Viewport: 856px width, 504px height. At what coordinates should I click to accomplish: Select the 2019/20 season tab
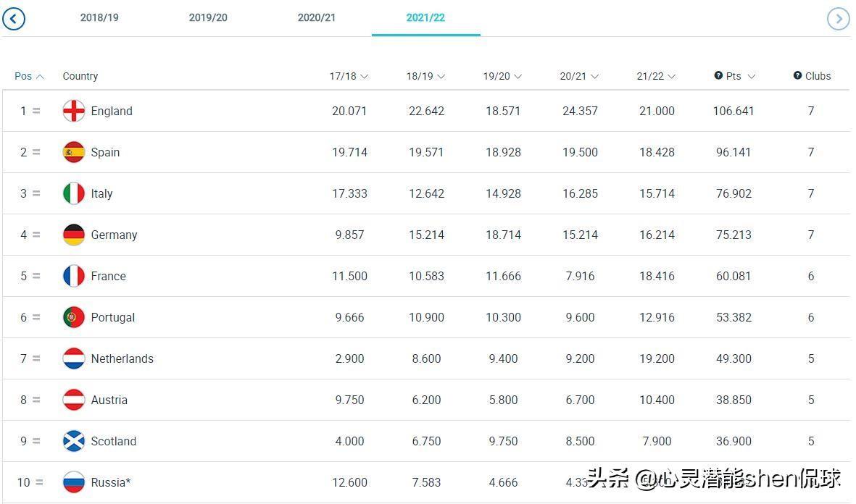(208, 17)
